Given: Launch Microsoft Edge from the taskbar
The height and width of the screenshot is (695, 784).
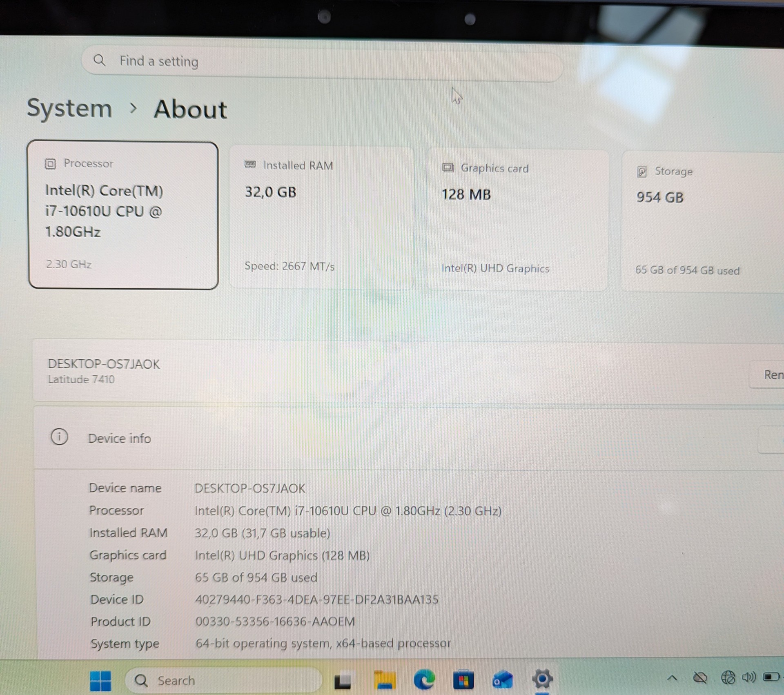Looking at the screenshot, I should pos(424,680).
